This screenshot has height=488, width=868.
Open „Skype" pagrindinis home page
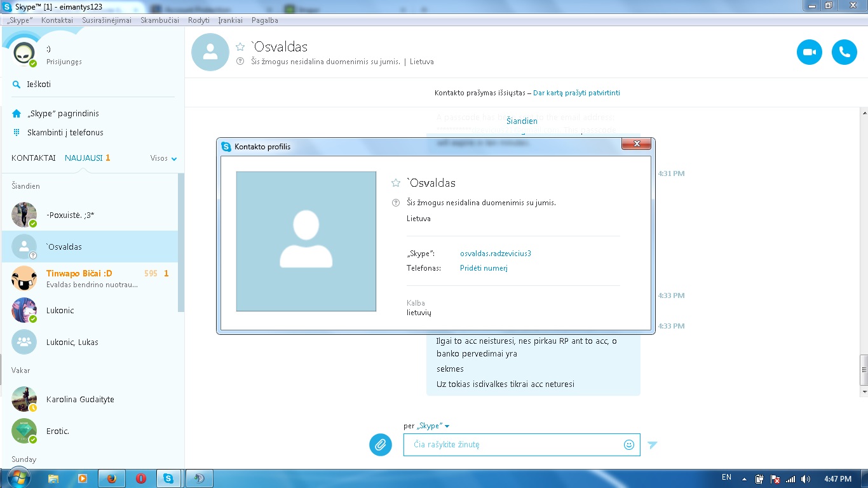pyautogui.click(x=63, y=113)
